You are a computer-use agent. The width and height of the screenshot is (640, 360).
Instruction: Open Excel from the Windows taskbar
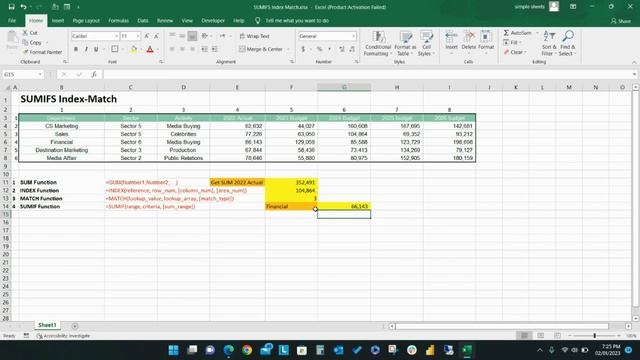467,350
